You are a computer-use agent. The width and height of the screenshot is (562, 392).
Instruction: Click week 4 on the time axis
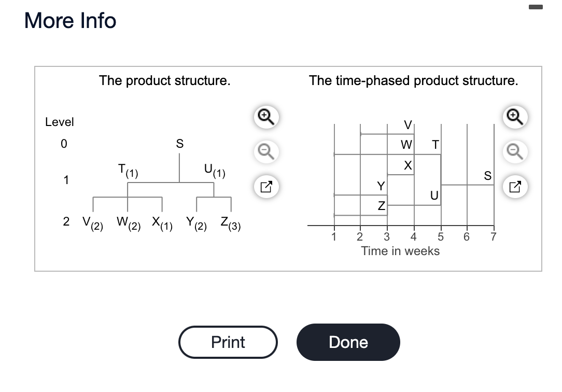click(414, 235)
